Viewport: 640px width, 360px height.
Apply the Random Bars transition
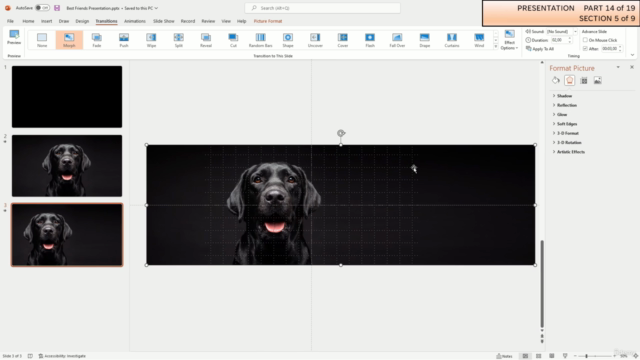pos(260,40)
